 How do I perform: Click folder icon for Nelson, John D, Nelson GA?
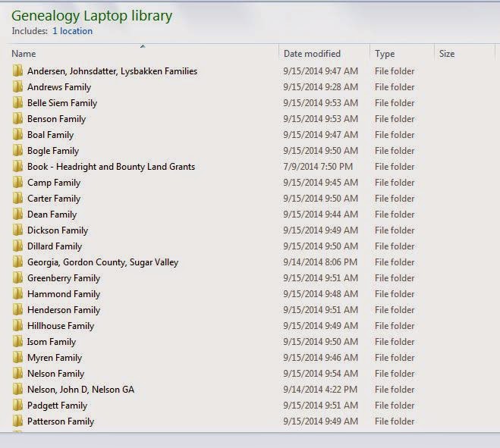coord(18,390)
